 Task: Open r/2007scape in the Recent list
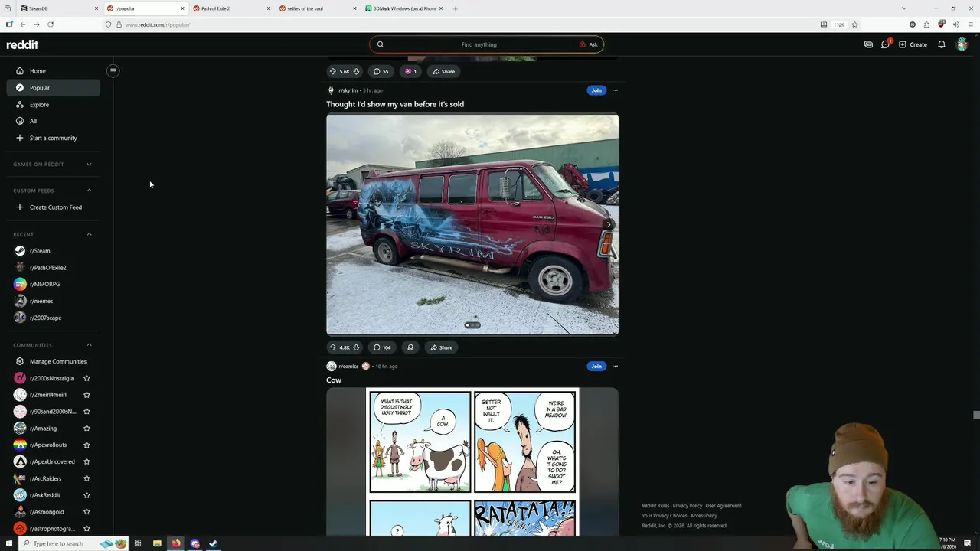click(54, 318)
